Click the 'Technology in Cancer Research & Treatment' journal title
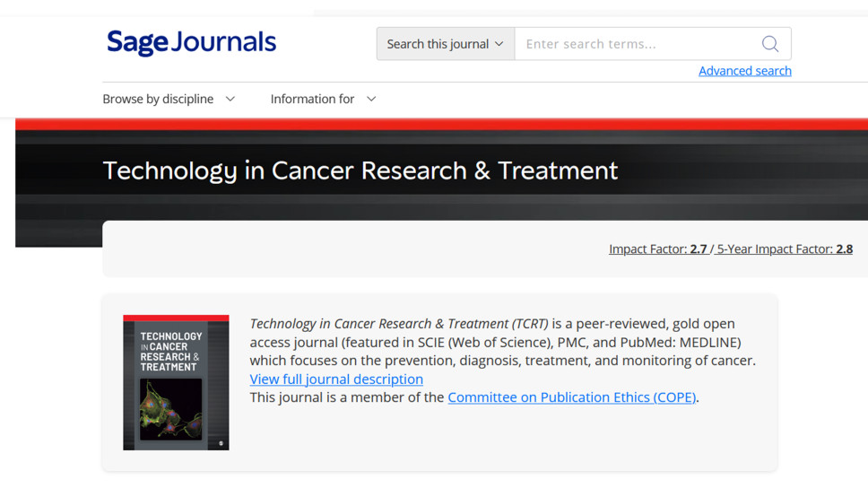 [x=360, y=170]
